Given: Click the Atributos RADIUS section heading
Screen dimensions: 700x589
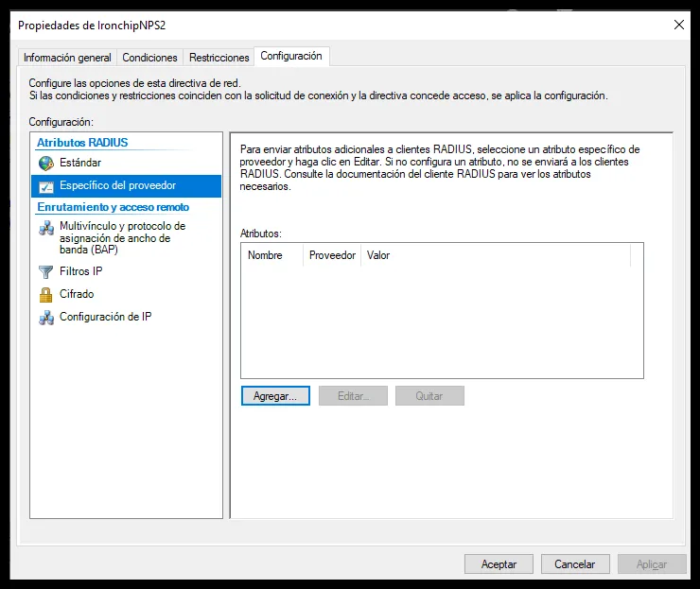Looking at the screenshot, I should tap(82, 143).
